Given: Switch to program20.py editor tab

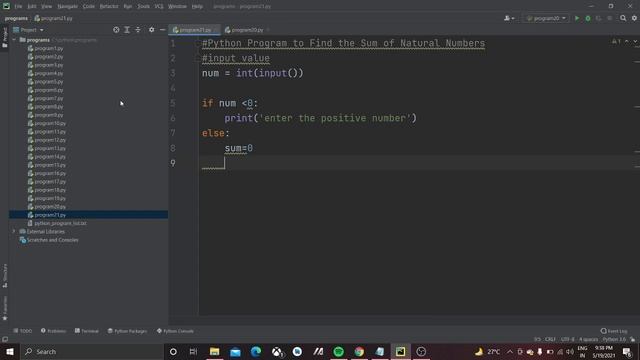Looking at the screenshot, I should [247, 30].
